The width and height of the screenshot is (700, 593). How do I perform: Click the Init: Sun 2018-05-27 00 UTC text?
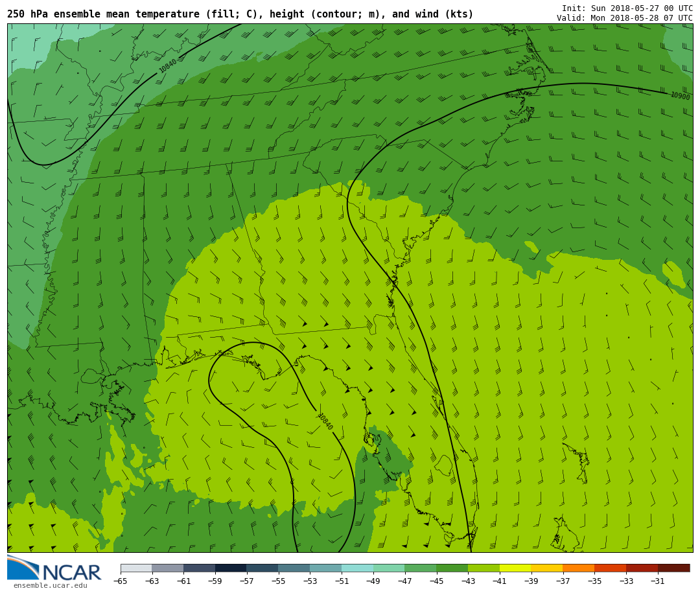point(627,8)
